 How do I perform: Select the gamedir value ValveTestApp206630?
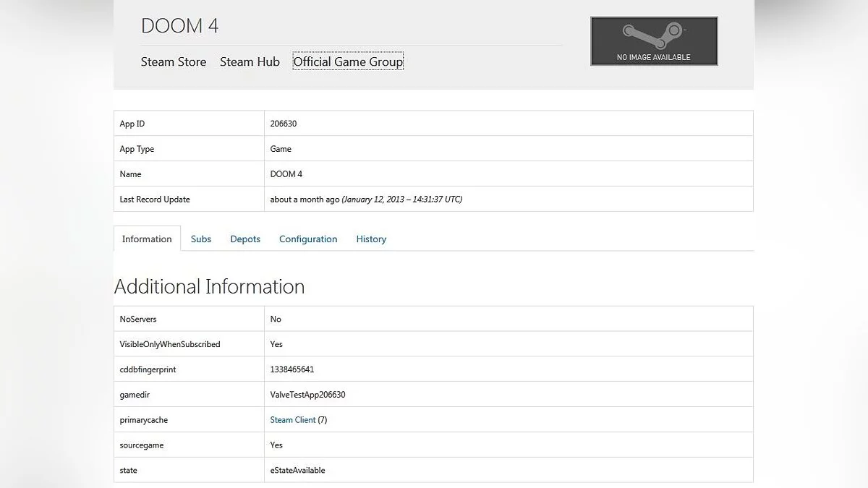click(x=307, y=395)
